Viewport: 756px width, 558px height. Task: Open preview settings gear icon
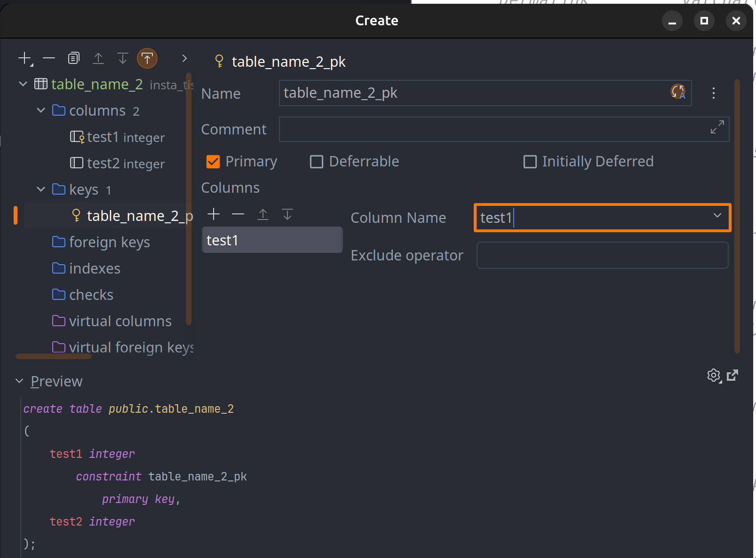[714, 376]
